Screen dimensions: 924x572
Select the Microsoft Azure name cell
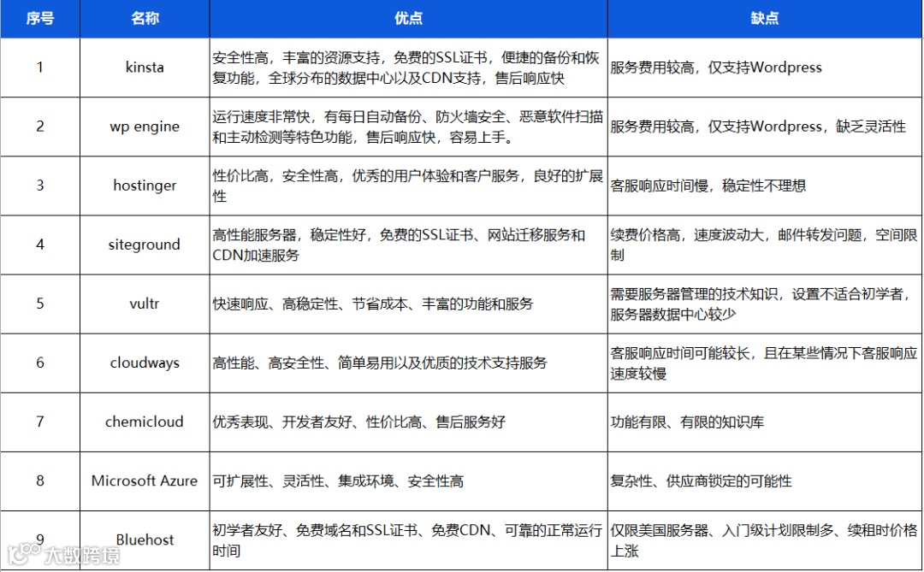pos(144,481)
